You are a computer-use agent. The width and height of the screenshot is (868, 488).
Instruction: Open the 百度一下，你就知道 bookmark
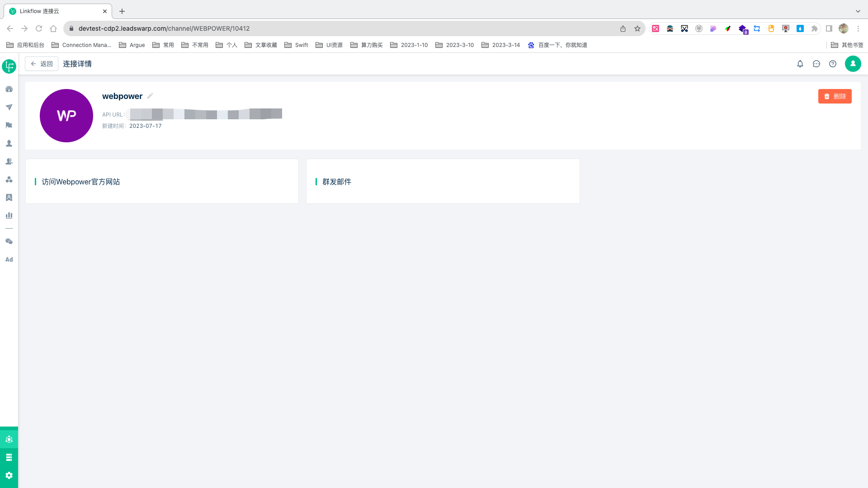click(558, 45)
